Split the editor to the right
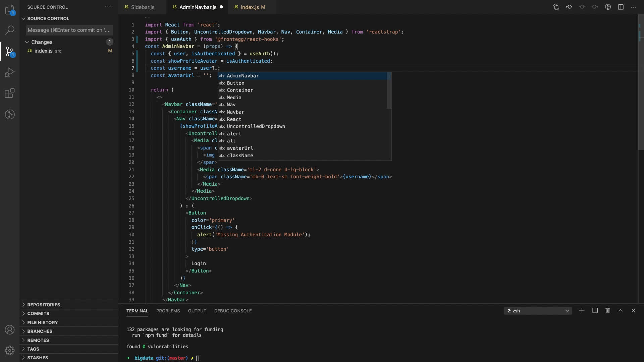This screenshot has width=644, height=362. point(621,7)
